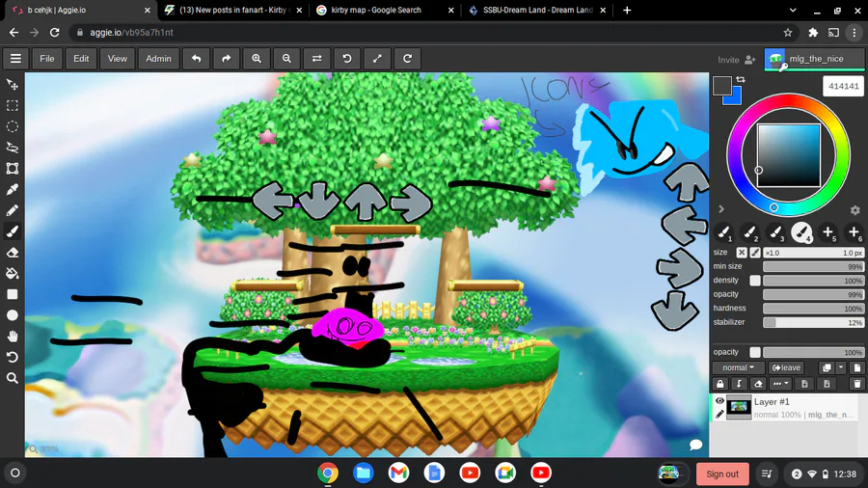Select the rotate view tool in left toolbar
Screen dimensions: 868x488
(x=13, y=358)
